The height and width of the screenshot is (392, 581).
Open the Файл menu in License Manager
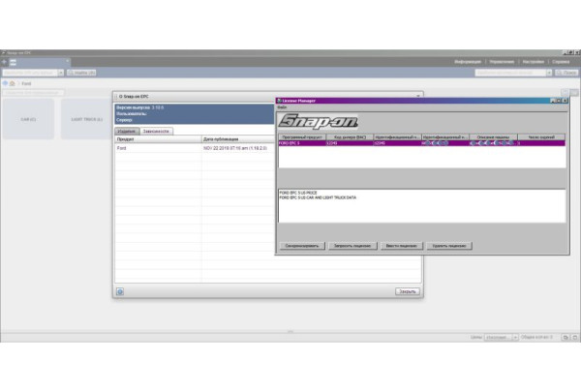282,106
